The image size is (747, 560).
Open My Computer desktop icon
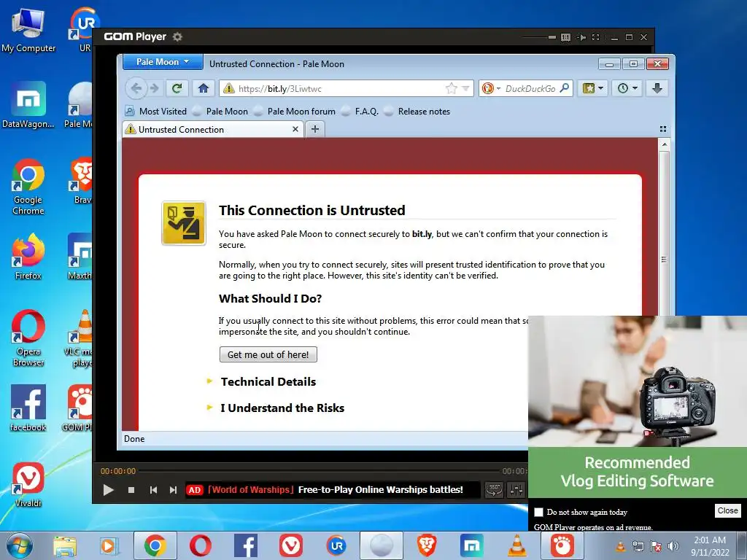pyautogui.click(x=28, y=30)
